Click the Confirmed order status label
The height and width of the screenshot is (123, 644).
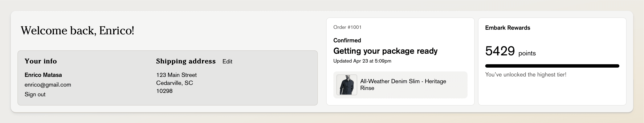click(347, 40)
